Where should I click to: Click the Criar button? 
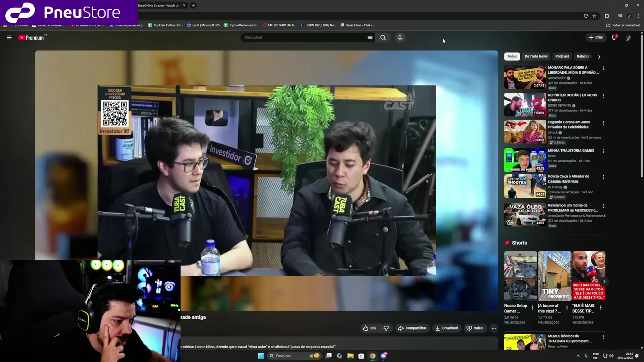coord(596,37)
